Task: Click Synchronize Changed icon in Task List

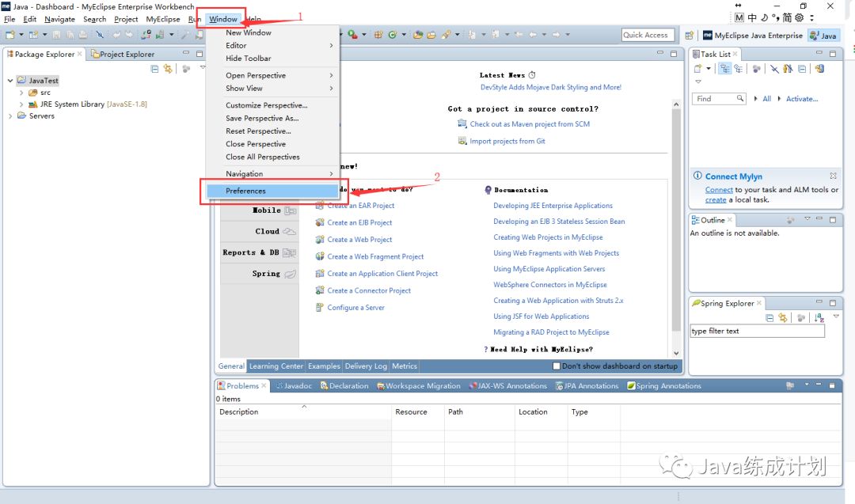Action: [819, 69]
